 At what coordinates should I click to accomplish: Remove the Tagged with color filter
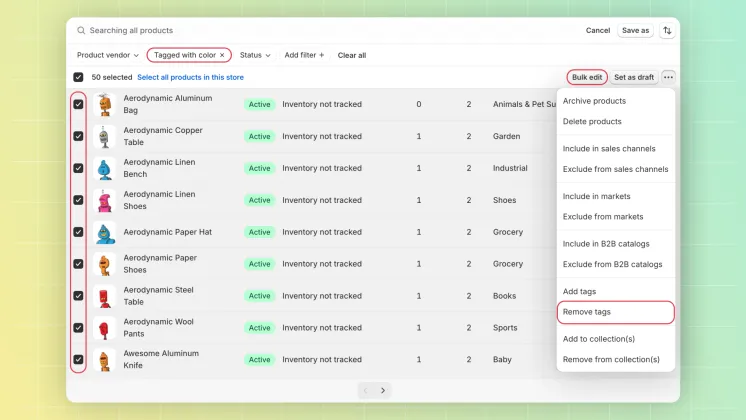(222, 55)
